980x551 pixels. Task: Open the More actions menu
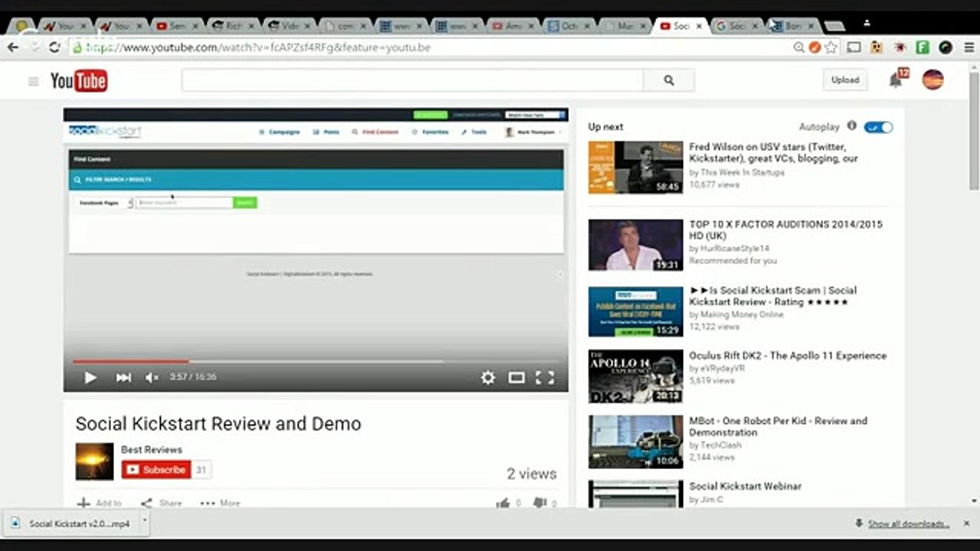pos(220,503)
